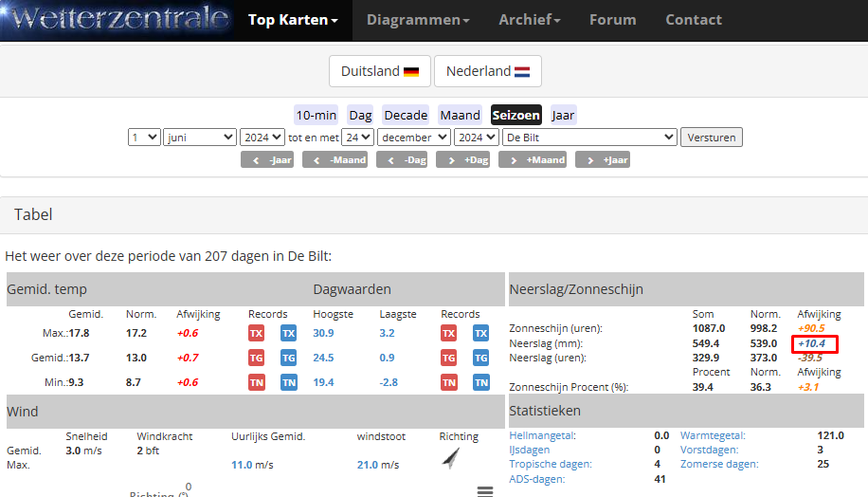Open the start month dropdown showing juni
This screenshot has height=497, width=868.
coord(200,138)
